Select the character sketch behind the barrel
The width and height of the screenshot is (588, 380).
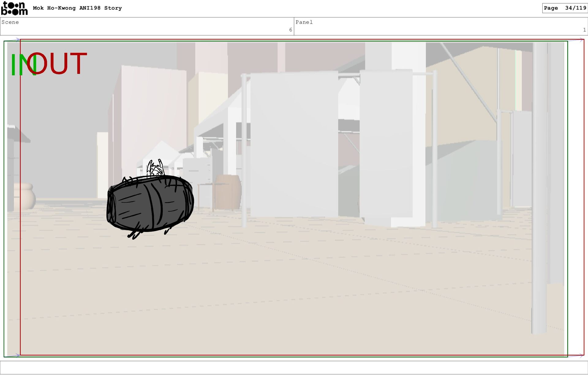[155, 168]
